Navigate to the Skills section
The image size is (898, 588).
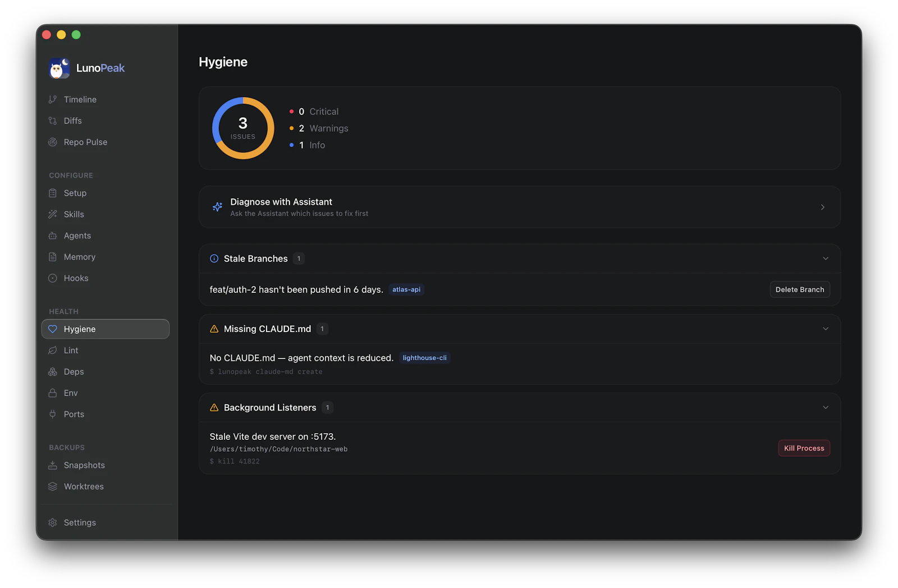click(x=106, y=214)
